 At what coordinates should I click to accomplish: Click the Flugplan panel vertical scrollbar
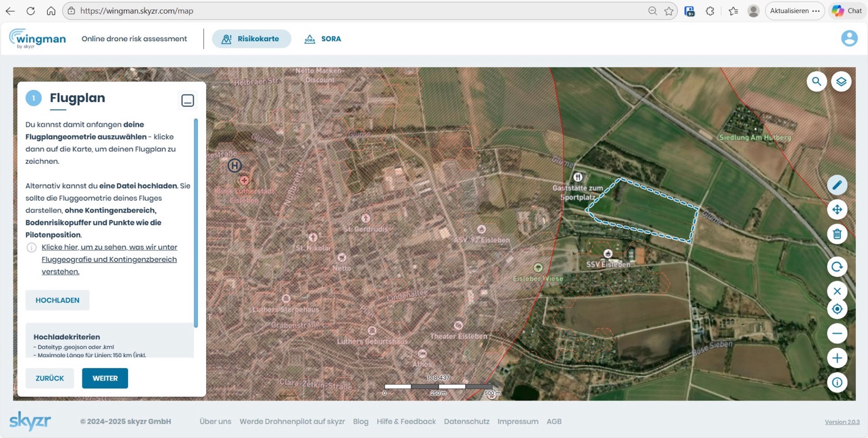pos(196,223)
